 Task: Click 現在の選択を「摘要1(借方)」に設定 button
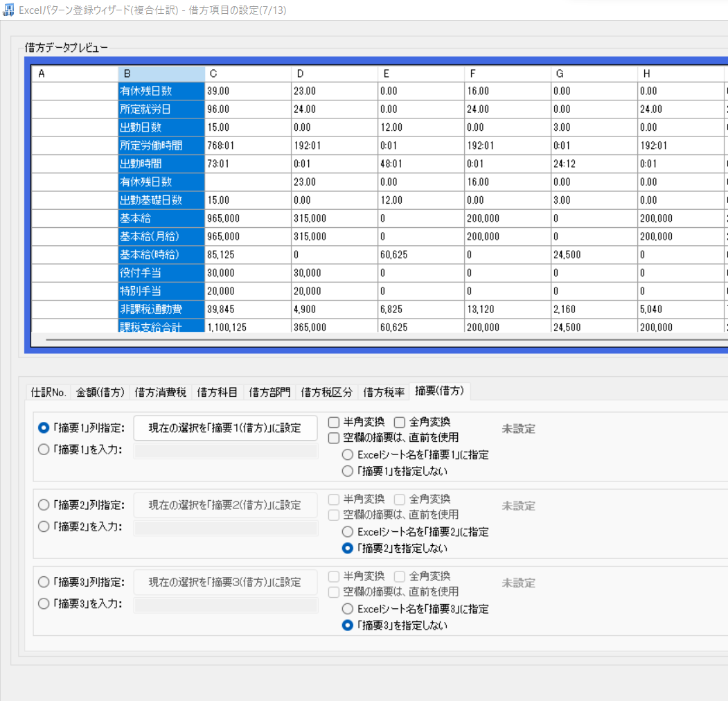point(225,428)
